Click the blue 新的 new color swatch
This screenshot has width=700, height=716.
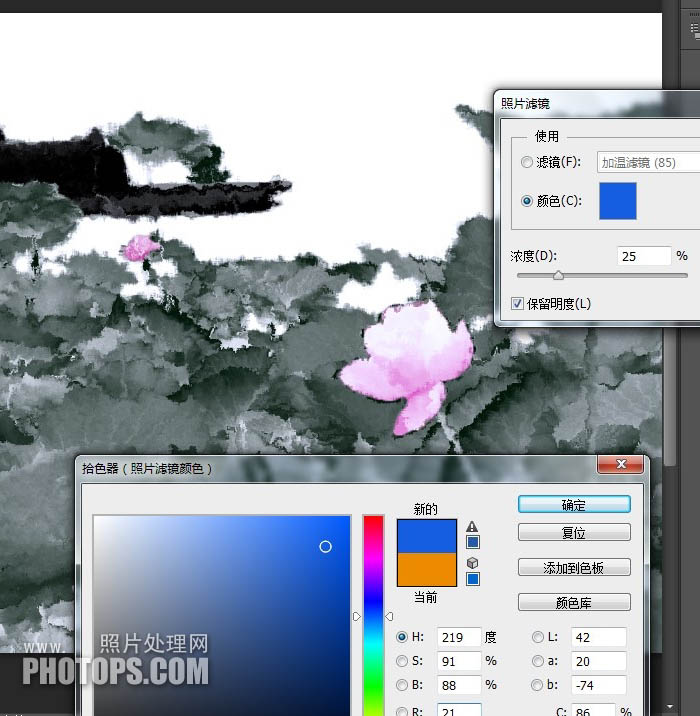pyautogui.click(x=427, y=536)
